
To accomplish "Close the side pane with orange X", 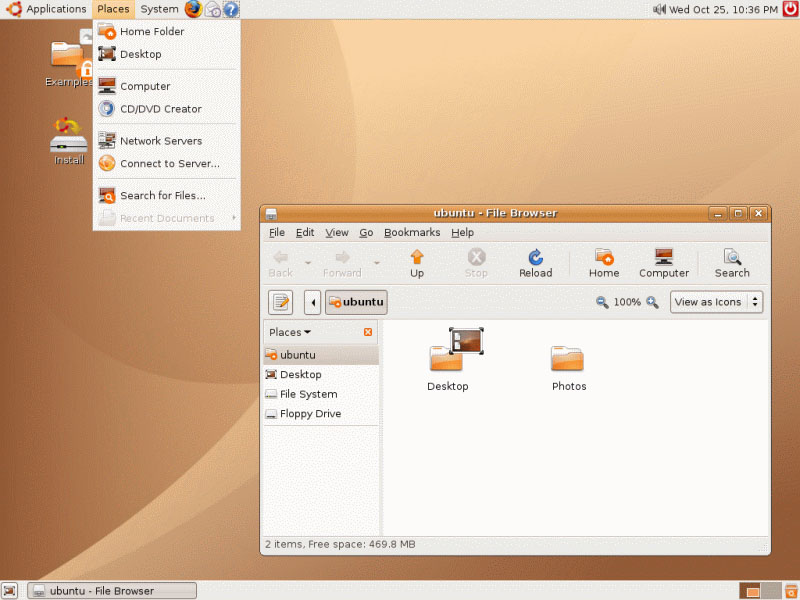I will pos(368,332).
